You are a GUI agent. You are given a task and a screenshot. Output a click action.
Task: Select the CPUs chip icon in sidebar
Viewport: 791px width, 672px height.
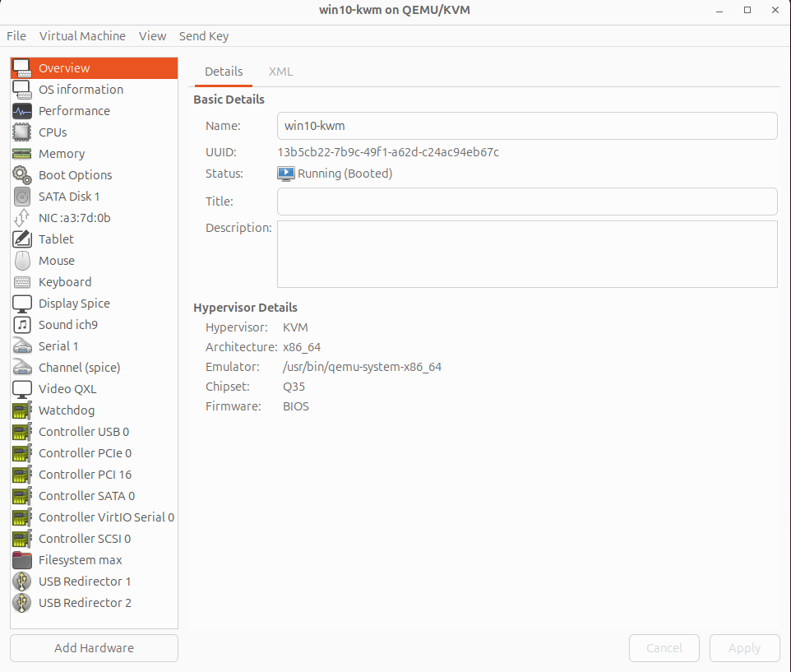tap(22, 132)
